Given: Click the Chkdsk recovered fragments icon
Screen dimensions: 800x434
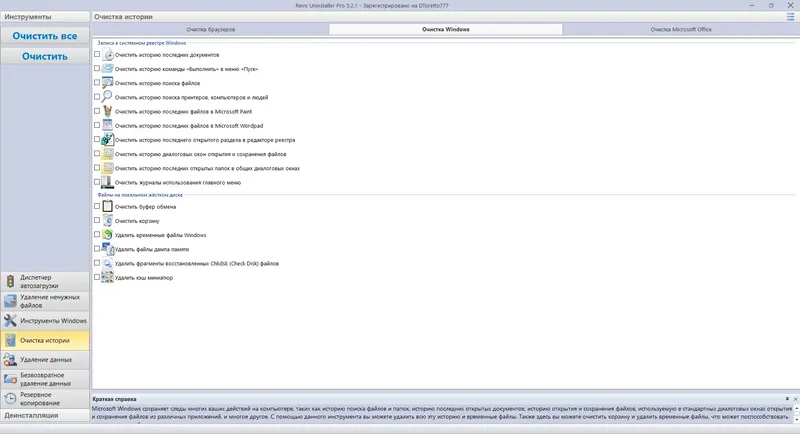Looking at the screenshot, I should coord(107,263).
